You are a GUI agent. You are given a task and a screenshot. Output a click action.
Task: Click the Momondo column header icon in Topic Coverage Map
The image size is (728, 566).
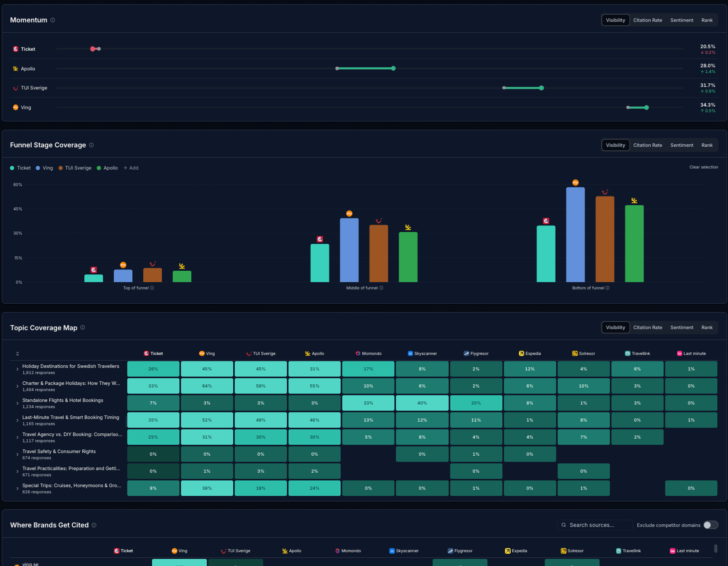(x=358, y=353)
